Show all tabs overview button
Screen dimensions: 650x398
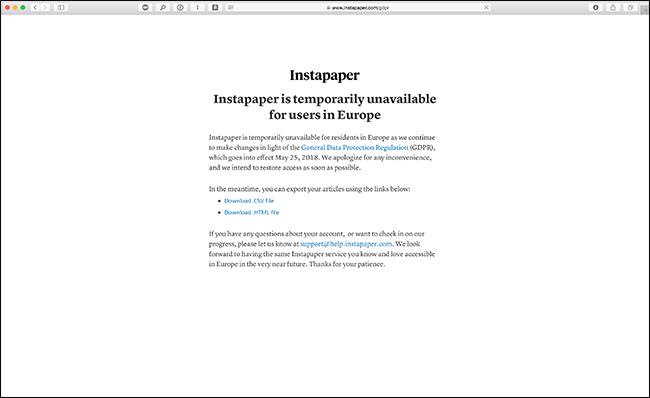coord(631,7)
